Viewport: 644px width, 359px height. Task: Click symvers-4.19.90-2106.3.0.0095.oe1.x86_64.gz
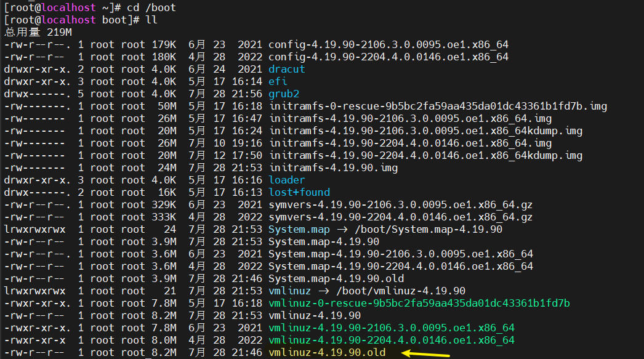click(x=400, y=205)
